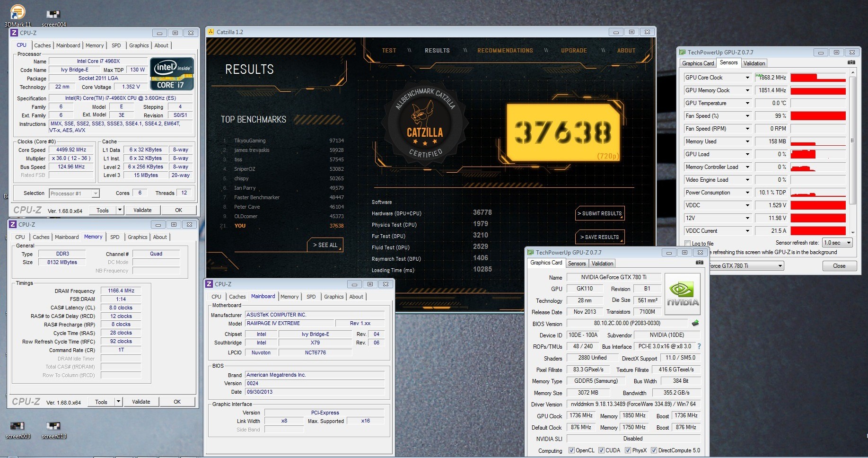Click the GPU-Z Sensors screenshot camera icon
The width and height of the screenshot is (868, 458).
click(851, 62)
